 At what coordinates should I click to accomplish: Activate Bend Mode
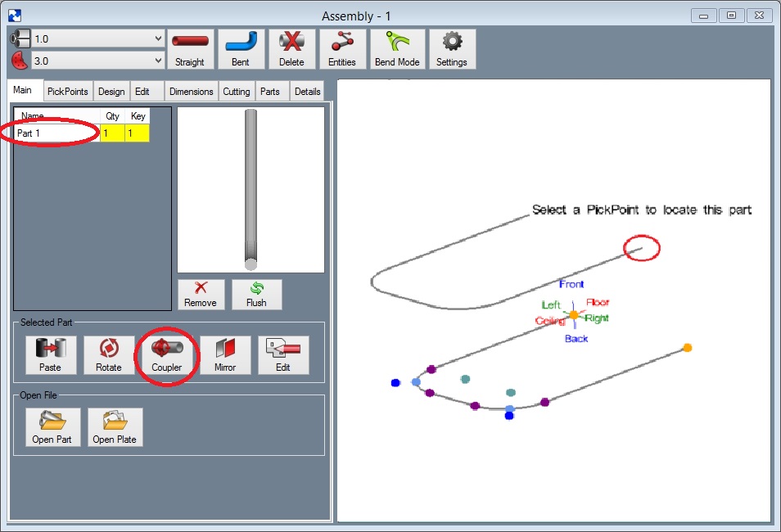click(x=398, y=49)
